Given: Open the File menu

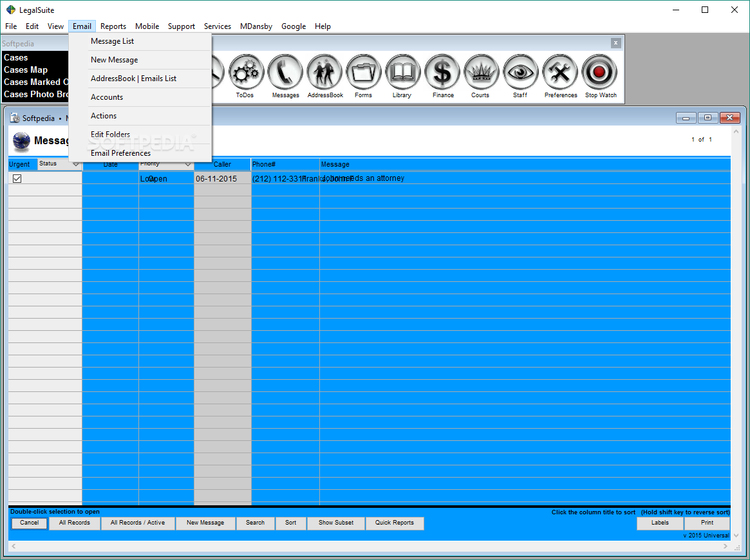Looking at the screenshot, I should coord(11,26).
